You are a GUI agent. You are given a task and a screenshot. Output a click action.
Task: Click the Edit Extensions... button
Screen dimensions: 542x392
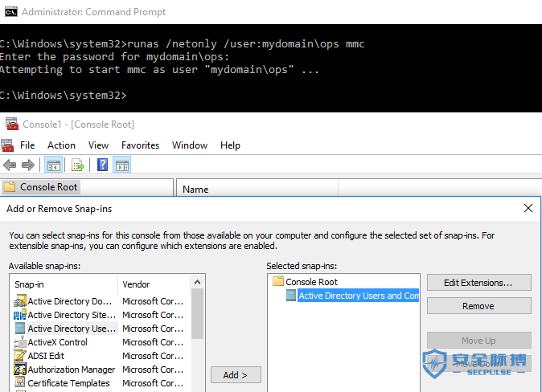pyautogui.click(x=478, y=283)
